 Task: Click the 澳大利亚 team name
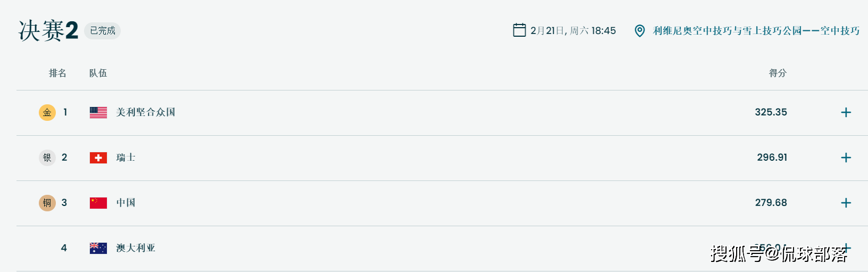pyautogui.click(x=136, y=248)
